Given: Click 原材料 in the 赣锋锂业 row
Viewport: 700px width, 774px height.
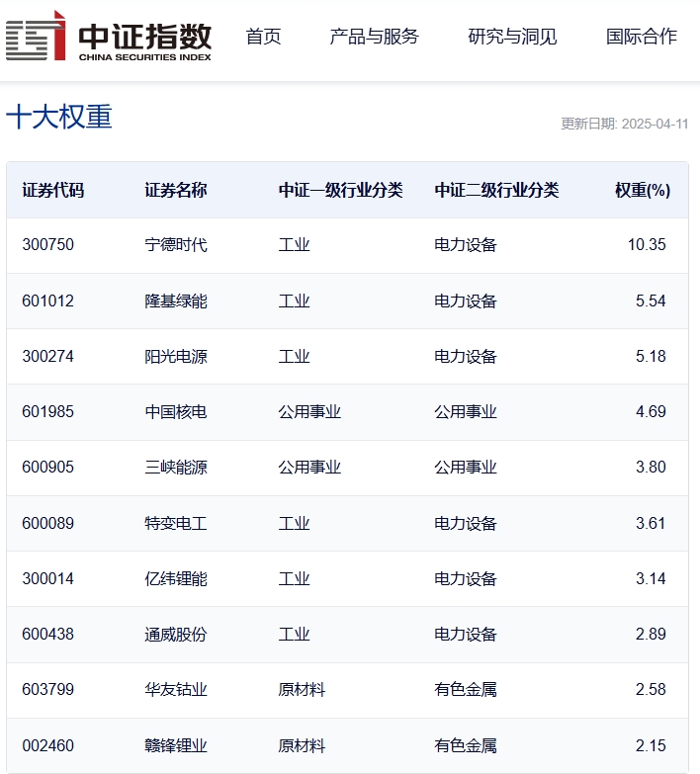Looking at the screenshot, I should (x=302, y=745).
